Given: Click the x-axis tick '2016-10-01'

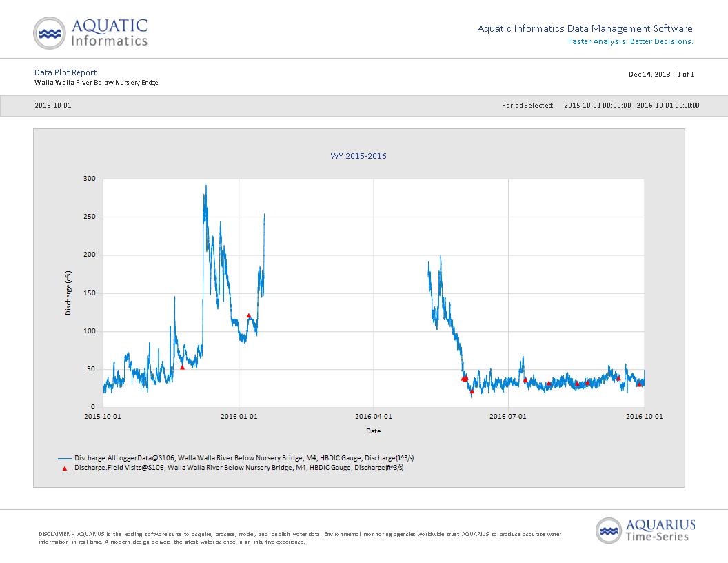Looking at the screenshot, I should (x=645, y=416).
